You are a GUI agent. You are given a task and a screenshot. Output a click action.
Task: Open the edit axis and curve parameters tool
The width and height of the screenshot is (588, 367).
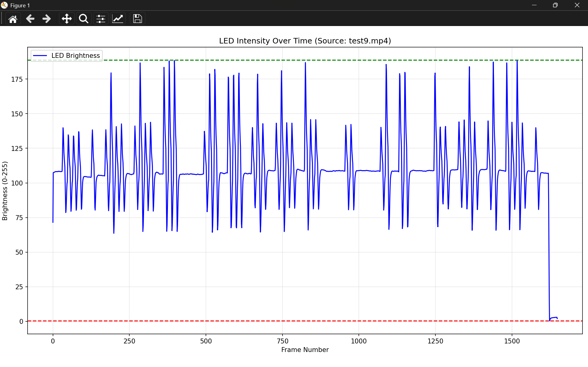click(x=118, y=19)
